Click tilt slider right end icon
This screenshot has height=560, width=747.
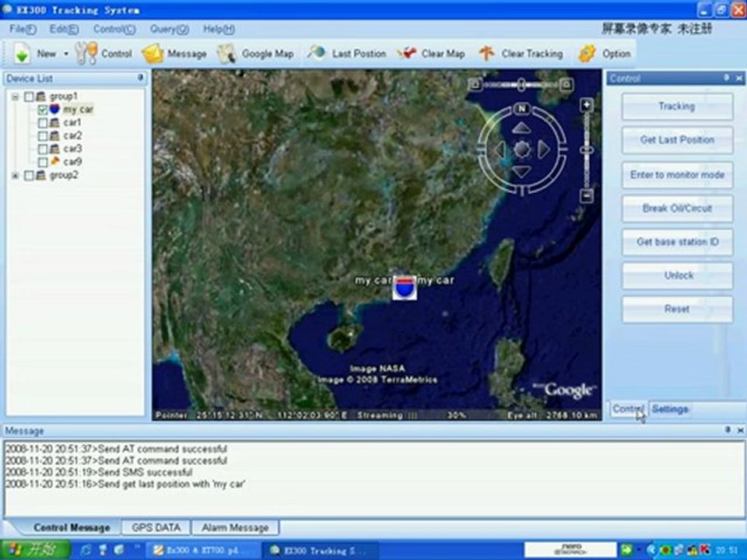click(x=566, y=85)
